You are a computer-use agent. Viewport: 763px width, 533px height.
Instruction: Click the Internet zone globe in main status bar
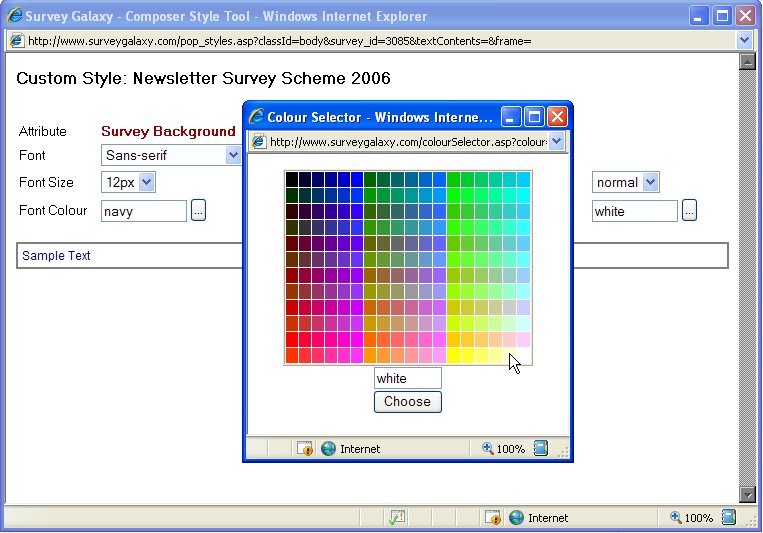[516, 518]
